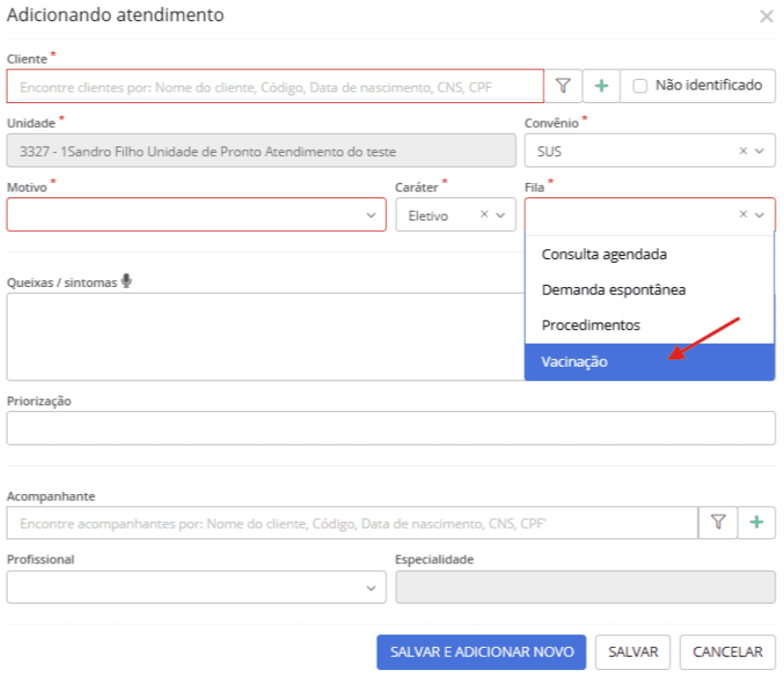Open the Convênio dropdown arrow

760,151
